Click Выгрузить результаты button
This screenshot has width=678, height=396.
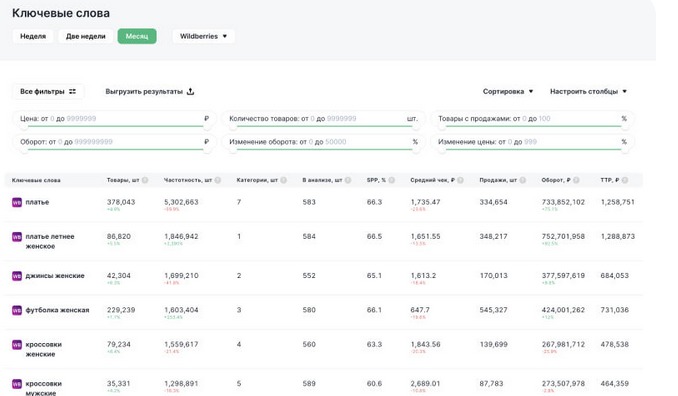coord(150,92)
